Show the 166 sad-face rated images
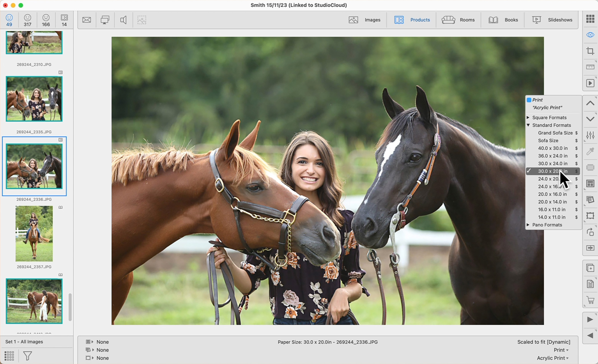The height and width of the screenshot is (364, 598). (x=46, y=20)
